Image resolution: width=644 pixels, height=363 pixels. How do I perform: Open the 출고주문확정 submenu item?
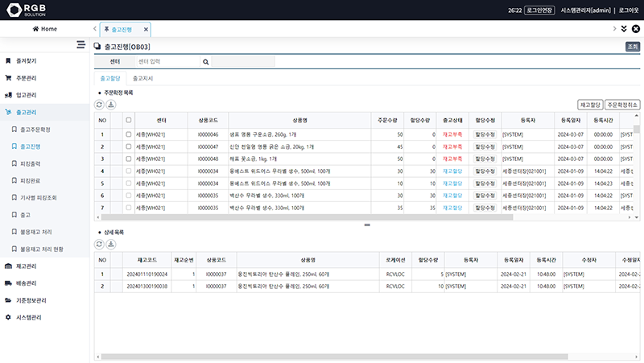(35, 130)
